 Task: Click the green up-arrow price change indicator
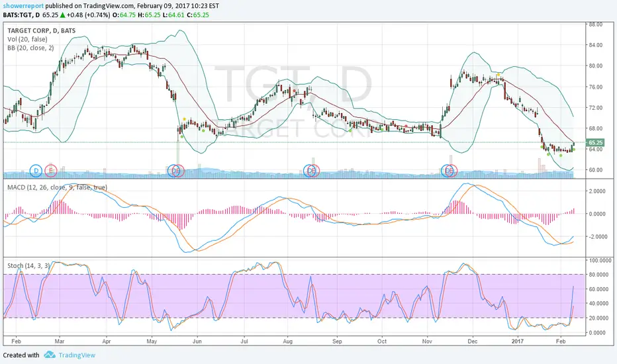tap(62, 15)
